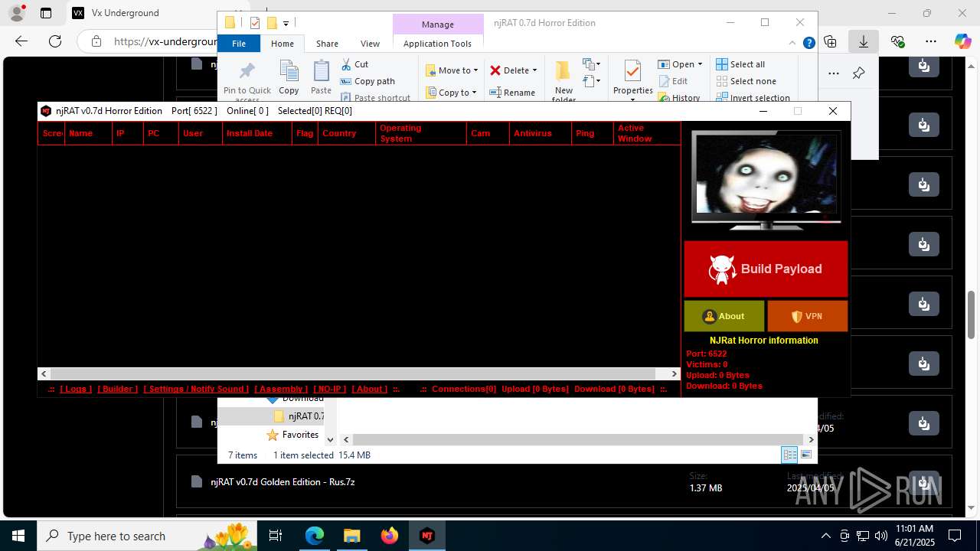This screenshot has height=551, width=980.
Task: Click Copy path in Explorer ribbon
Action: click(367, 81)
